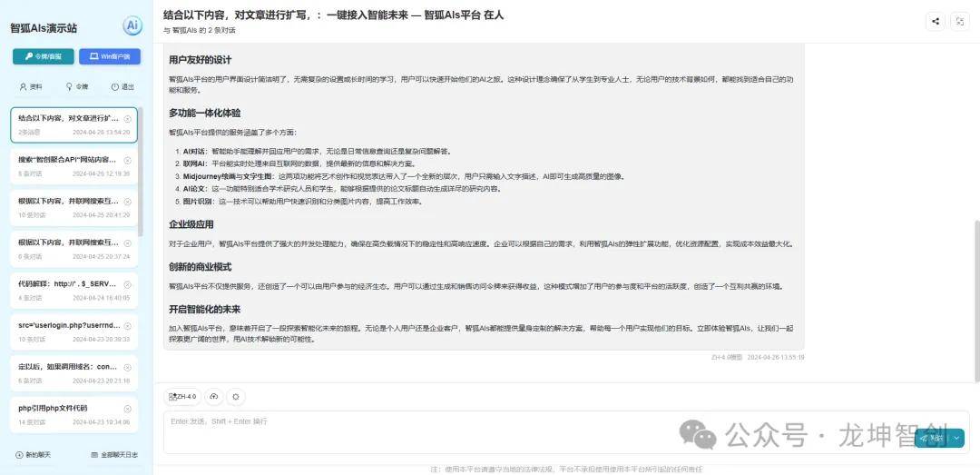The image size is (980, 475).
Task: Click the subtitle '与 智狐AIs 的 2 条对话'
Action: pyautogui.click(x=200, y=31)
